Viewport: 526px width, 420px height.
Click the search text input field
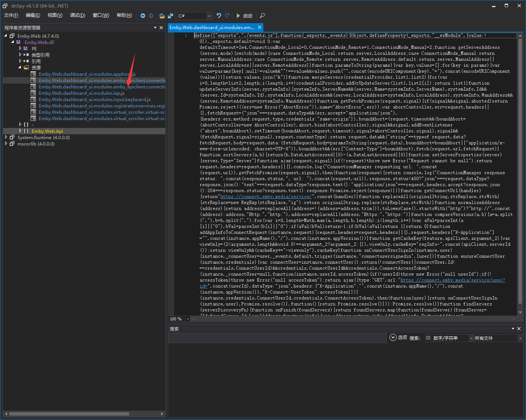(x=278, y=338)
